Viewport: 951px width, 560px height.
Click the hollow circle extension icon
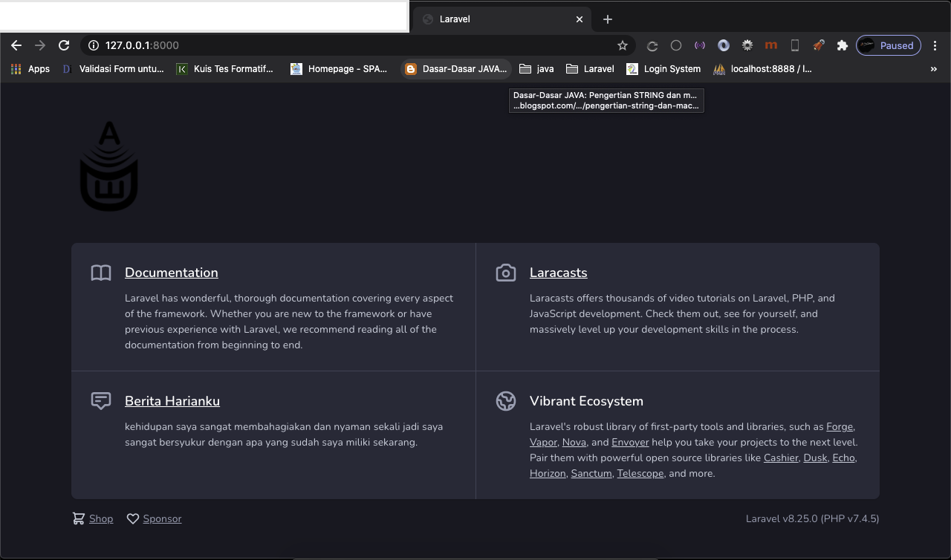click(x=676, y=45)
